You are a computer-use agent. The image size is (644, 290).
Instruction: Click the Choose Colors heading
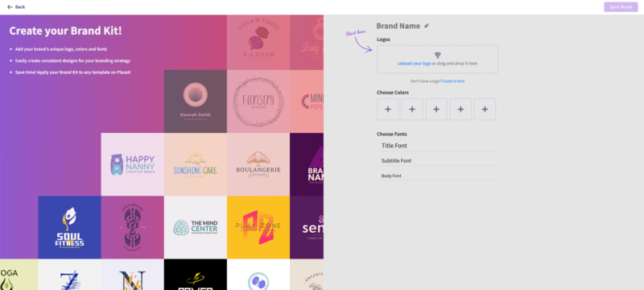(x=393, y=93)
